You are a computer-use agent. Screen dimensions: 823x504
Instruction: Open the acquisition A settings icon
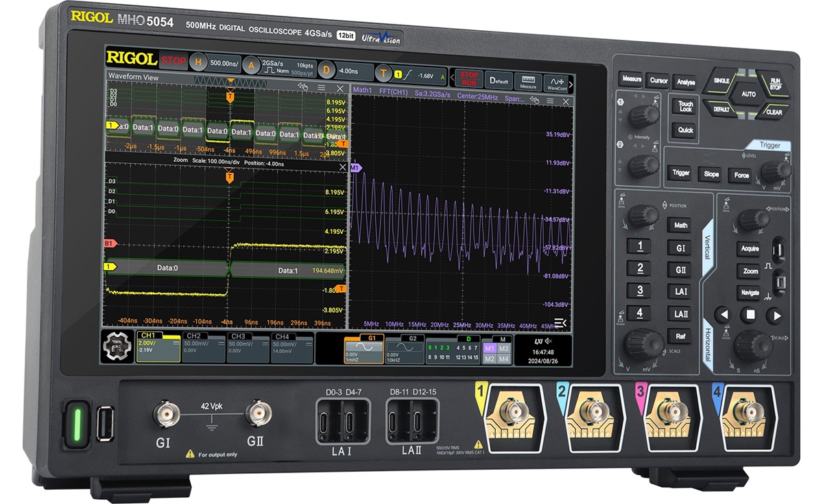coord(251,64)
